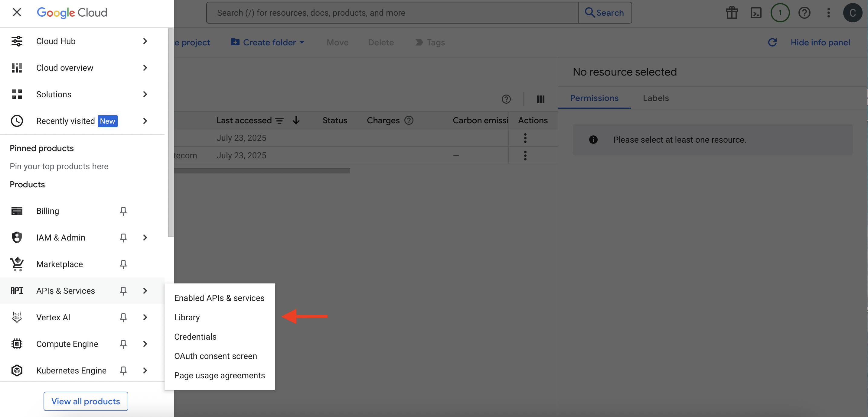
Task: Open Enabled APIs & services
Action: (219, 298)
